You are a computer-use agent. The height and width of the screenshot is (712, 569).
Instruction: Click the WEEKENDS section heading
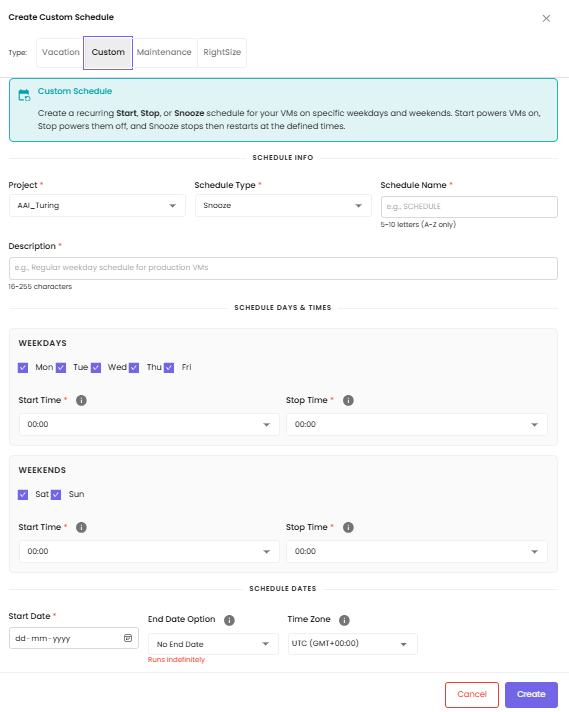[42, 470]
